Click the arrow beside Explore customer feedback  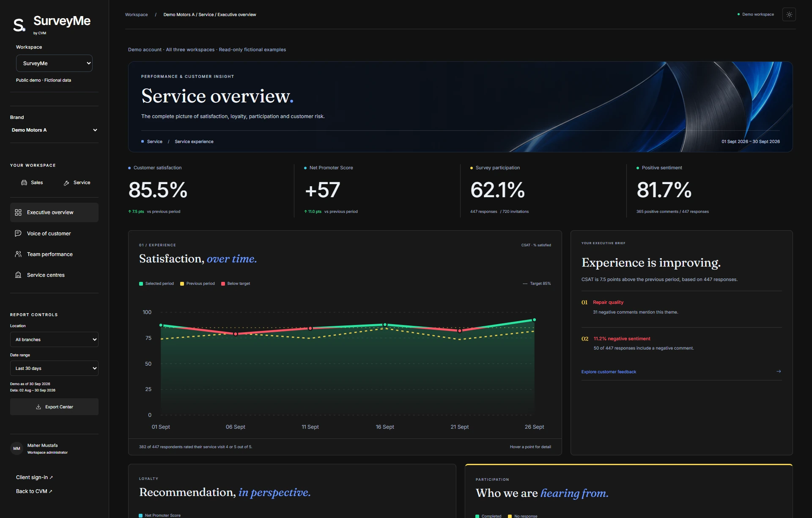[779, 371]
